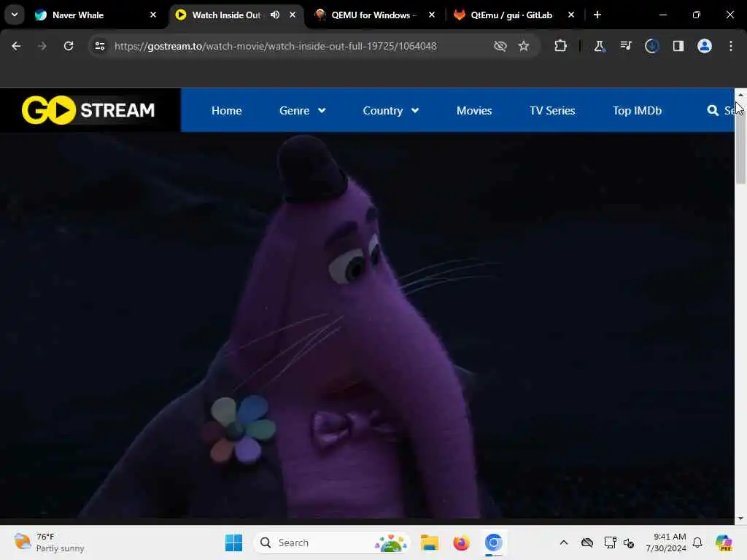Open File Explorer from the taskbar

pyautogui.click(x=429, y=542)
